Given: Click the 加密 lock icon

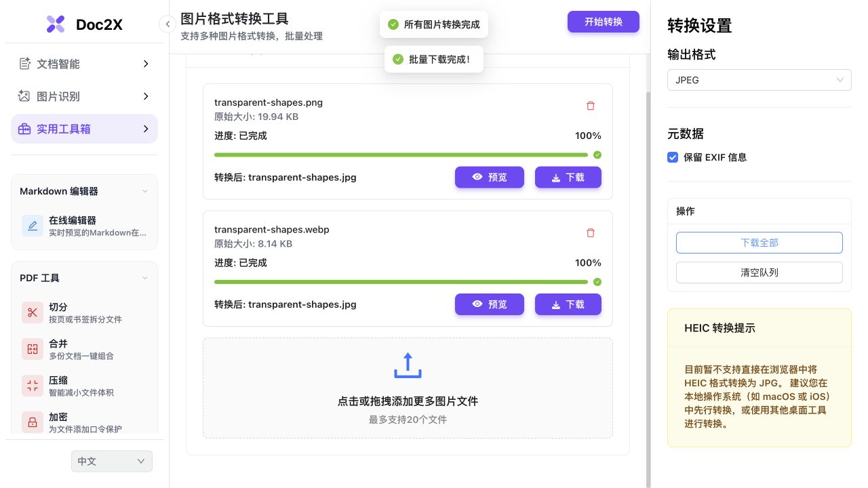Looking at the screenshot, I should 33,422.
